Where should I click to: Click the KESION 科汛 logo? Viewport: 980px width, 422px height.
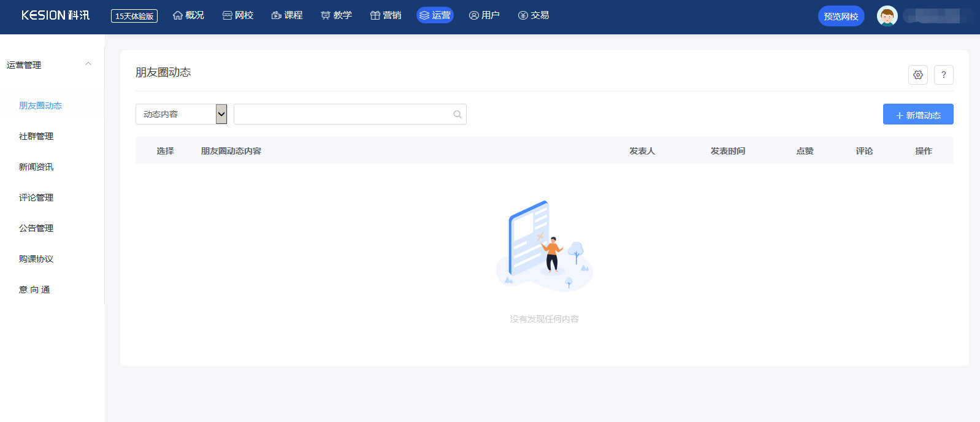coord(55,15)
